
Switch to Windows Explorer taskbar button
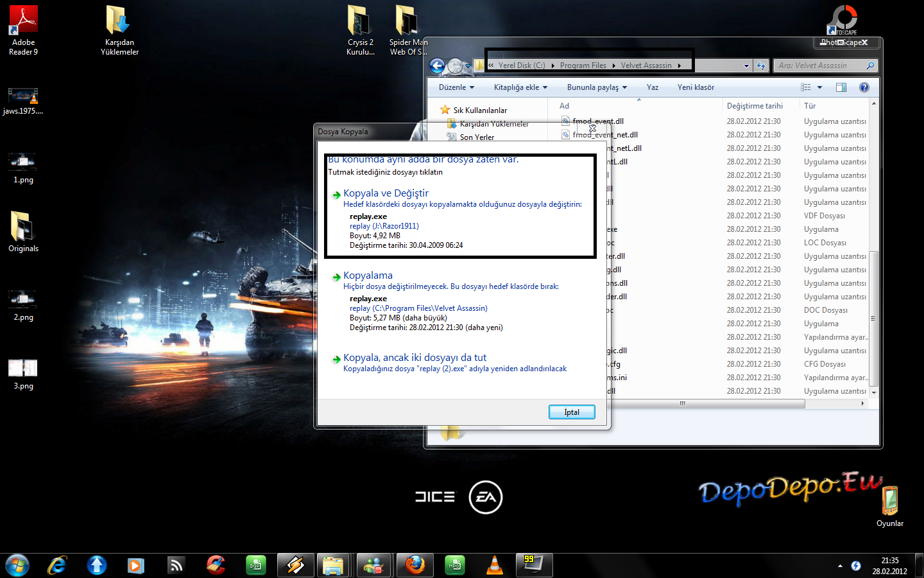pyautogui.click(x=334, y=566)
